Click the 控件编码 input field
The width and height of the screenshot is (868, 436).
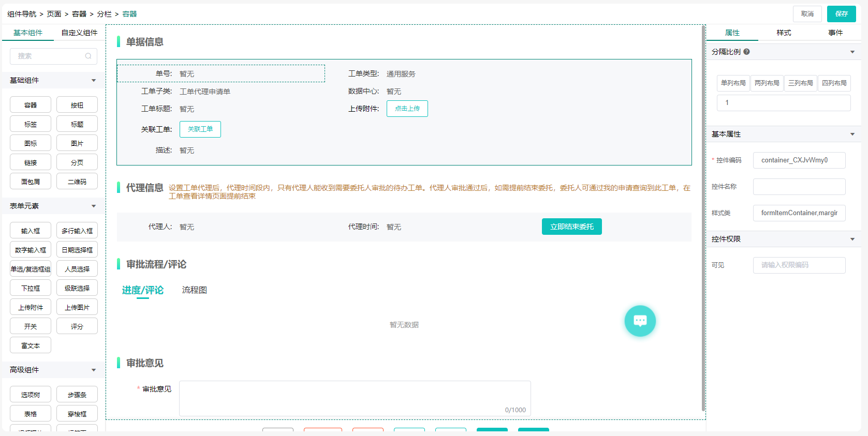pyautogui.click(x=799, y=160)
